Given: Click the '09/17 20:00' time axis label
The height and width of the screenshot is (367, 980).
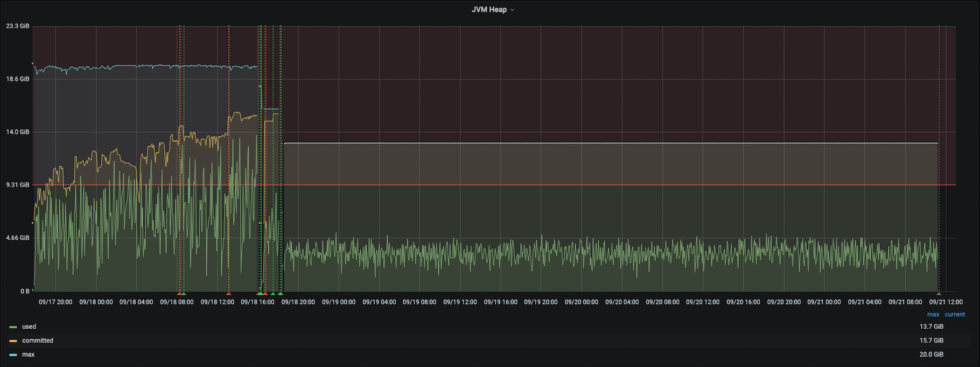Looking at the screenshot, I should pyautogui.click(x=55, y=302).
